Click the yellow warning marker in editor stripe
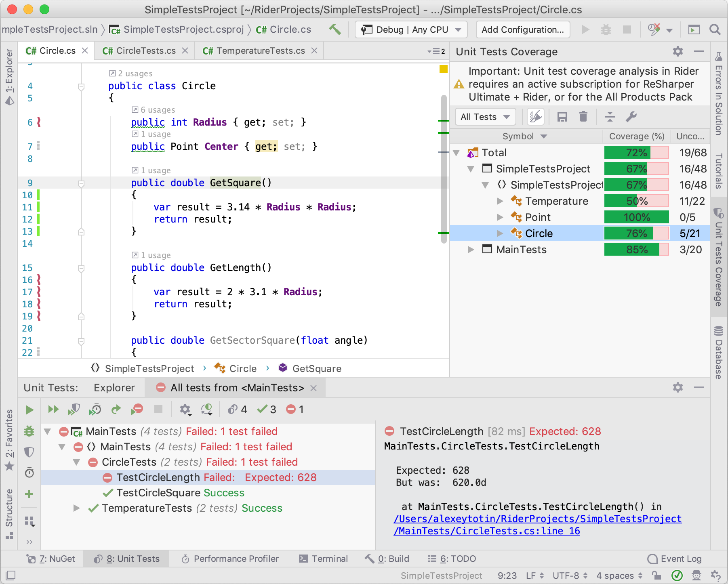 (x=443, y=69)
